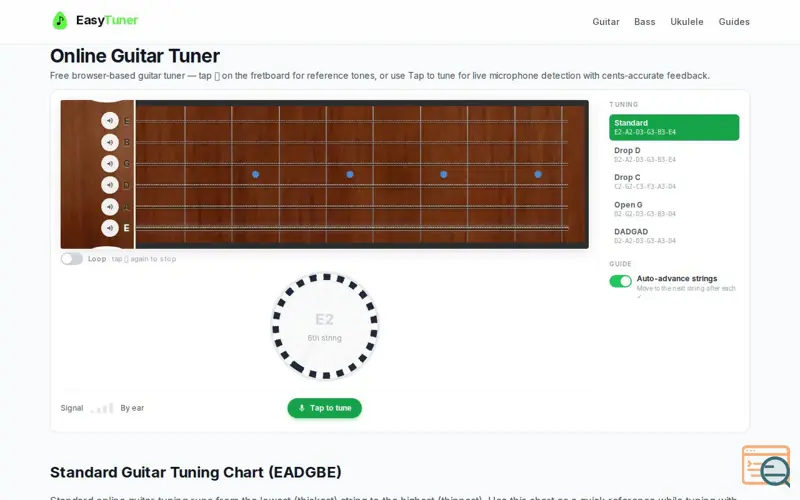Viewport: 800px width, 500px height.
Task: Play the D string speaker icon
Action: pos(110,185)
